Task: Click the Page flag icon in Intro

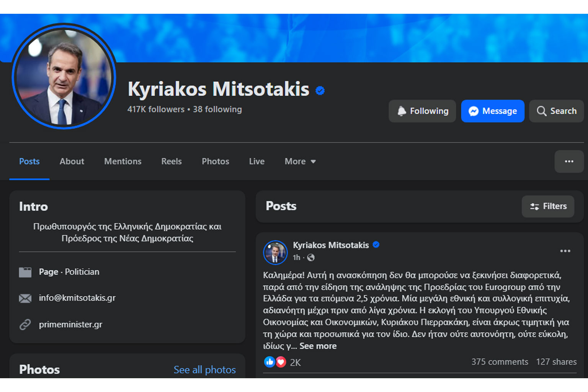Action: [25, 272]
